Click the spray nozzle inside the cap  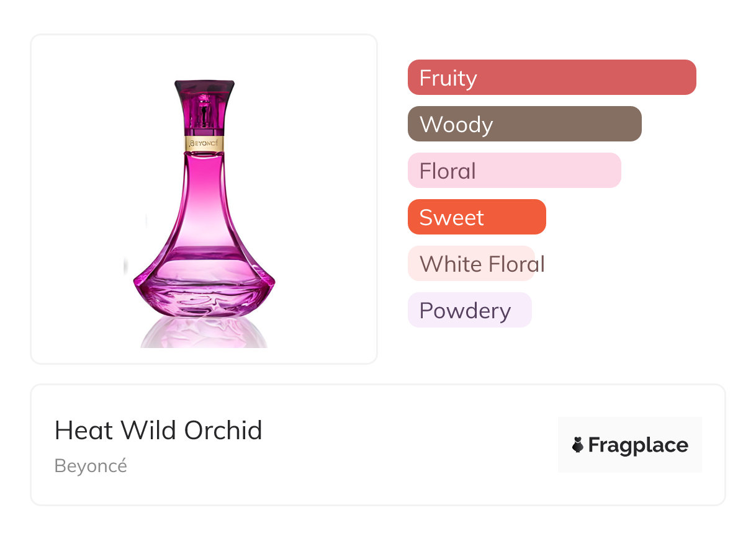tap(204, 112)
